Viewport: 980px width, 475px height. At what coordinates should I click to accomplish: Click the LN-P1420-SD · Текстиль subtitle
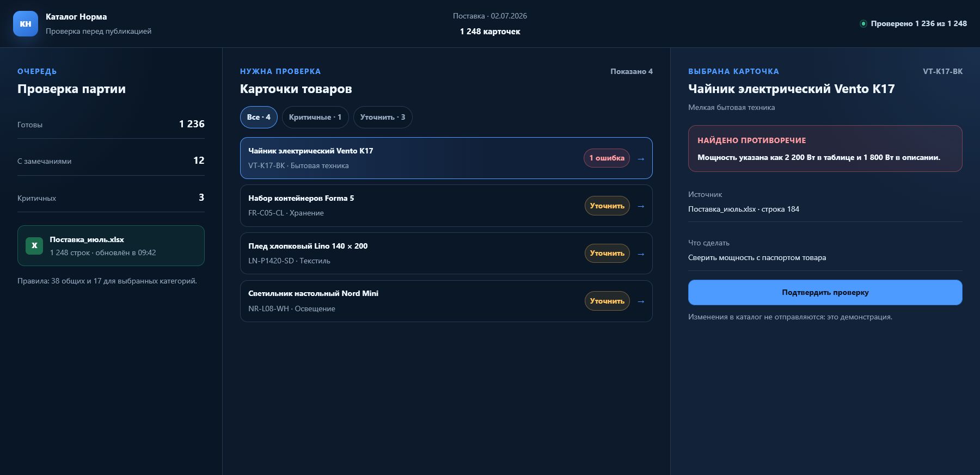pos(289,261)
